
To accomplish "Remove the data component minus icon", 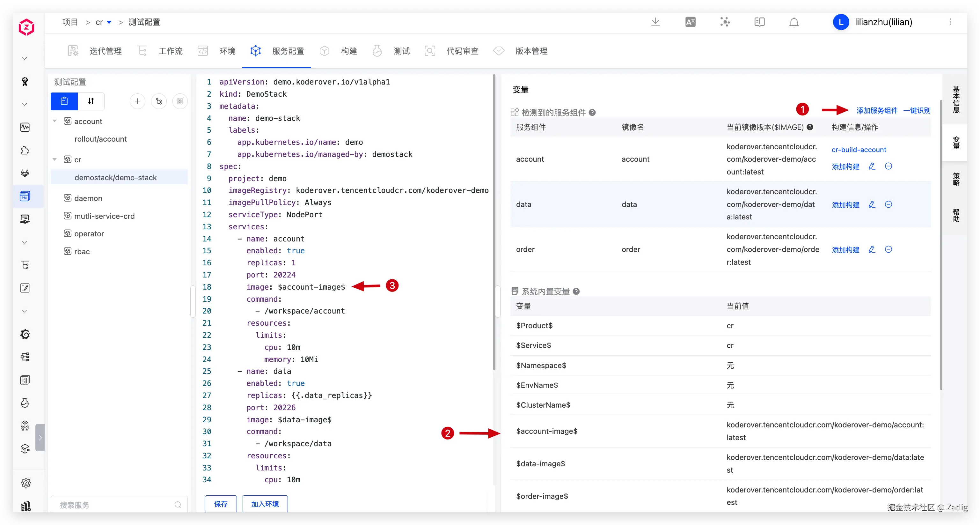I will point(888,204).
